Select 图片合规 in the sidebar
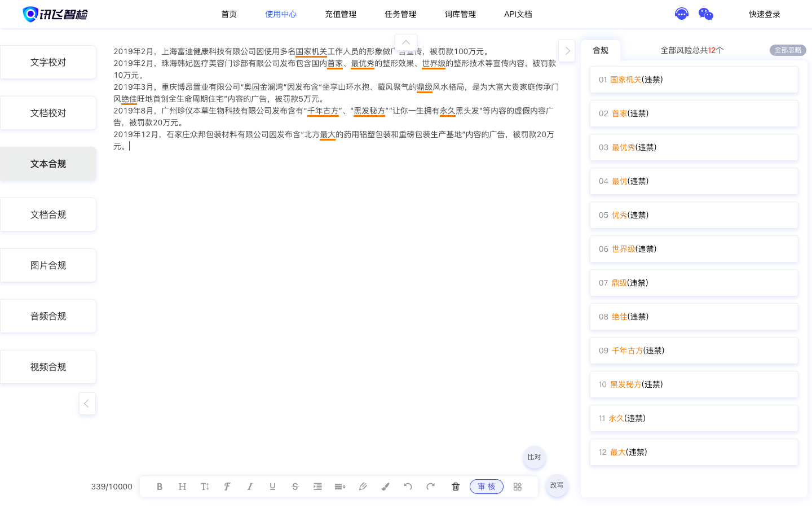Viewport: 812px width, 508px height. coord(48,265)
